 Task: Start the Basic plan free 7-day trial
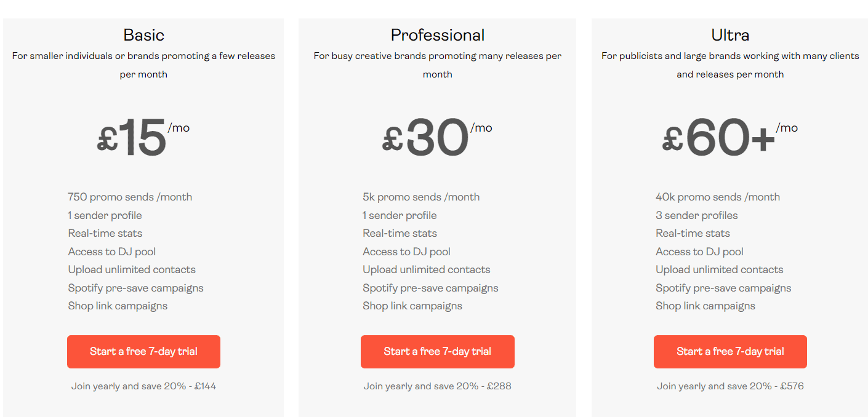point(143,352)
